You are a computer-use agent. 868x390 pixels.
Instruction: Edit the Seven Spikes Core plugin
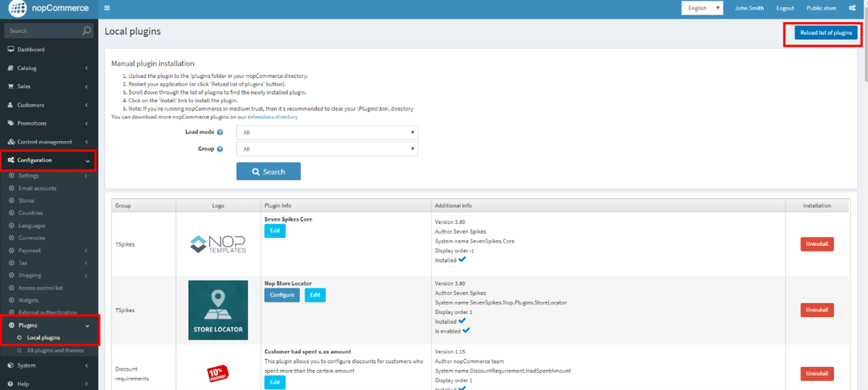tap(274, 231)
